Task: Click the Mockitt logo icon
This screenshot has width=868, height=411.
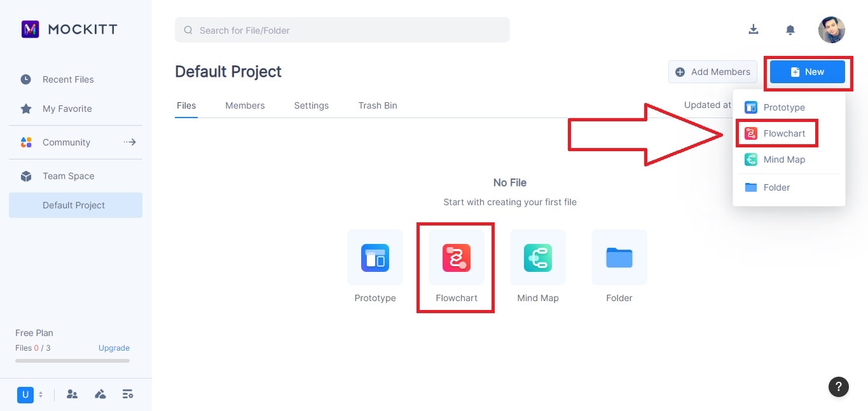Action: [x=31, y=29]
